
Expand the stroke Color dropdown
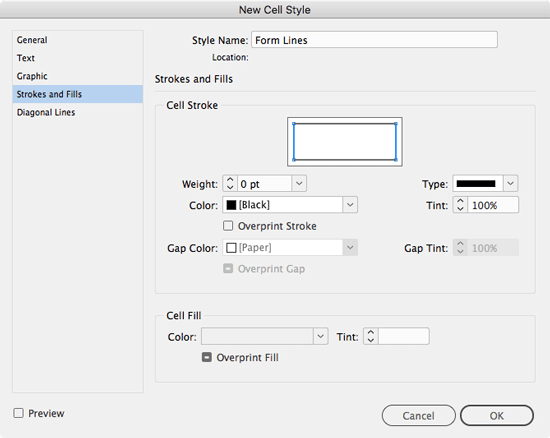[x=350, y=205]
